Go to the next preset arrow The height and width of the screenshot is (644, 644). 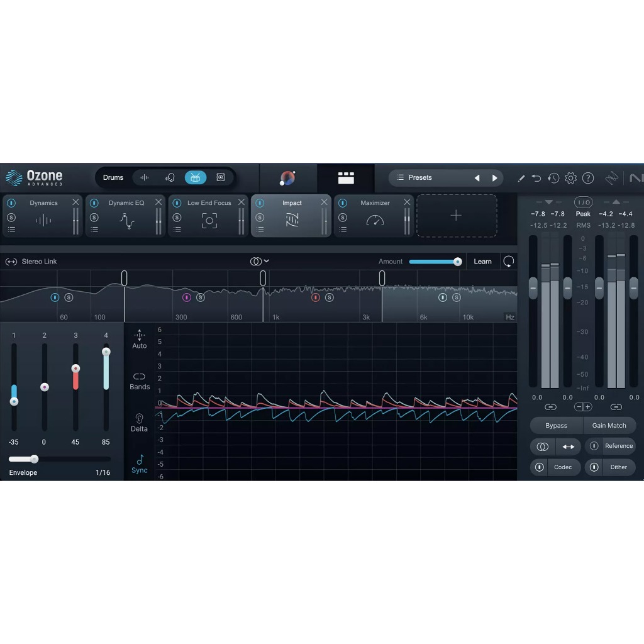pyautogui.click(x=494, y=178)
